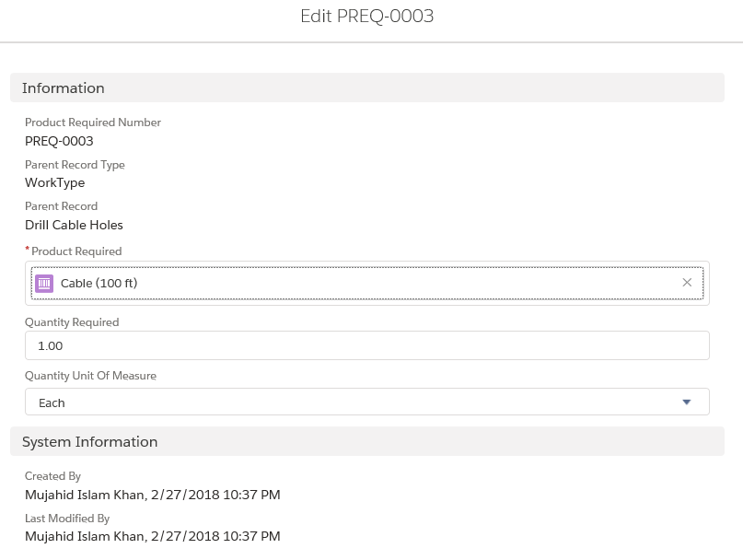Viewport: 743px width, 560px height.
Task: Click the Mujahid Islam Khan name under Created By
Action: [x=85, y=495]
